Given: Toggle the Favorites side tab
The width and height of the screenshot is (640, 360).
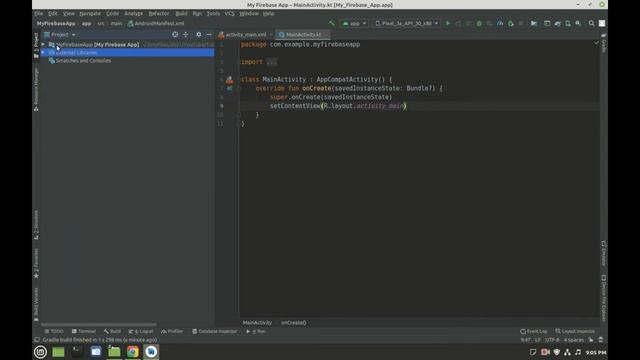Looking at the screenshot, I should 36,263.
